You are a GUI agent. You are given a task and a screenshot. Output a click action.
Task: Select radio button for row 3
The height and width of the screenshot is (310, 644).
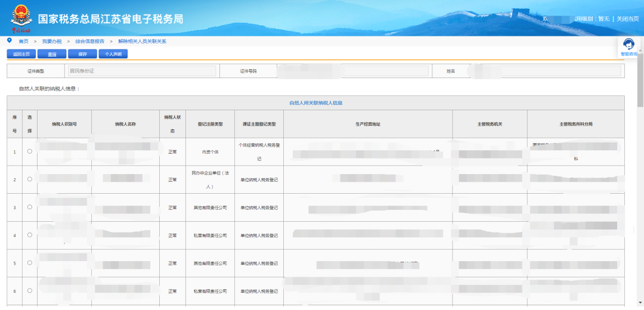[x=30, y=207]
